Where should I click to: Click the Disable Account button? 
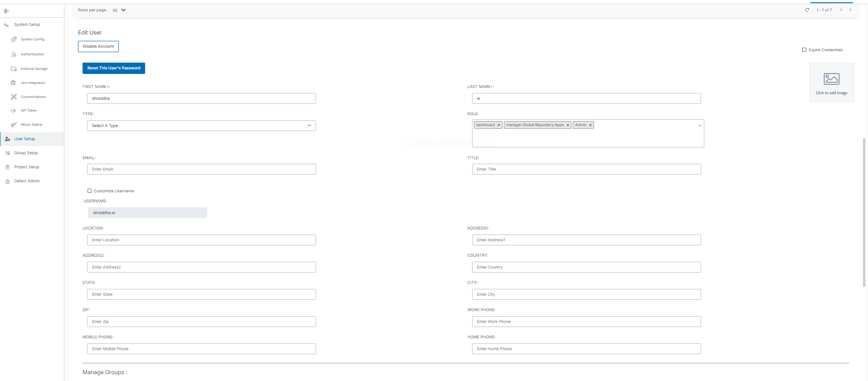click(x=98, y=46)
